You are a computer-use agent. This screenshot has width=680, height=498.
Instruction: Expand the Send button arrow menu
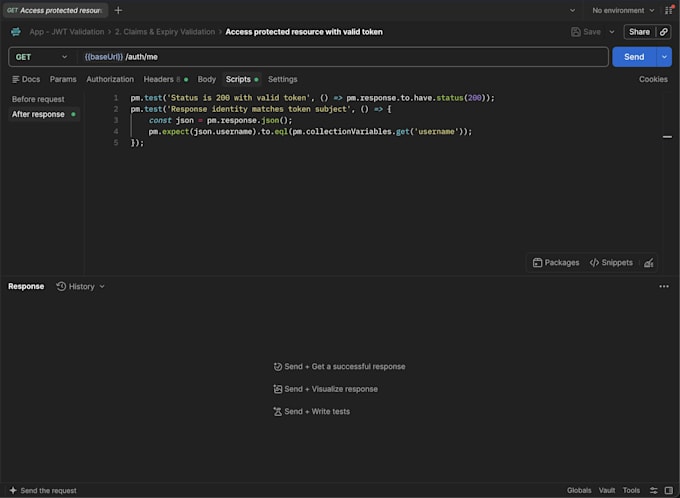pos(664,57)
